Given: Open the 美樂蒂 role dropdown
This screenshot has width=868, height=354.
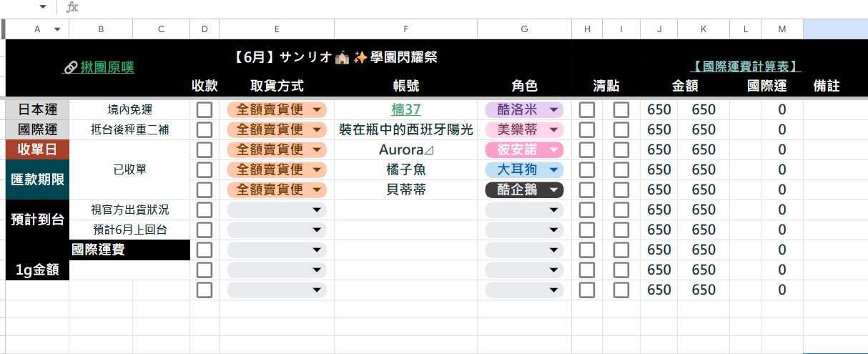Looking at the screenshot, I should pos(524,129).
